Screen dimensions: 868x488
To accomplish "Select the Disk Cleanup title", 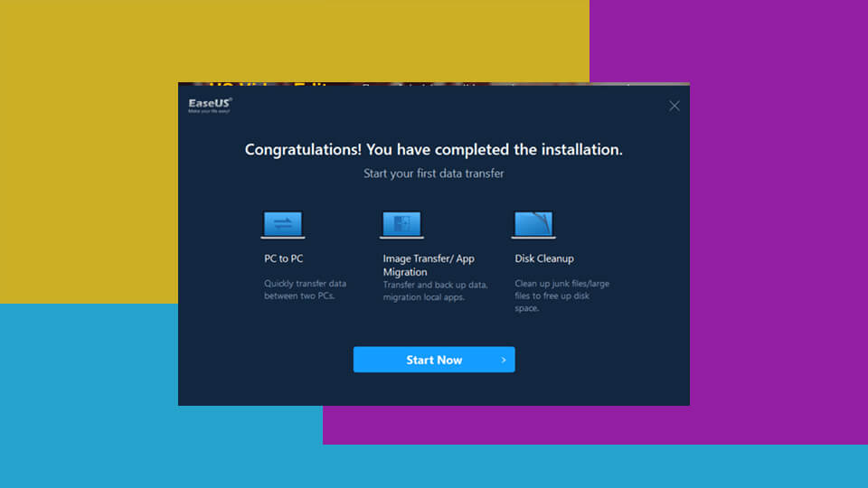I will coord(544,258).
